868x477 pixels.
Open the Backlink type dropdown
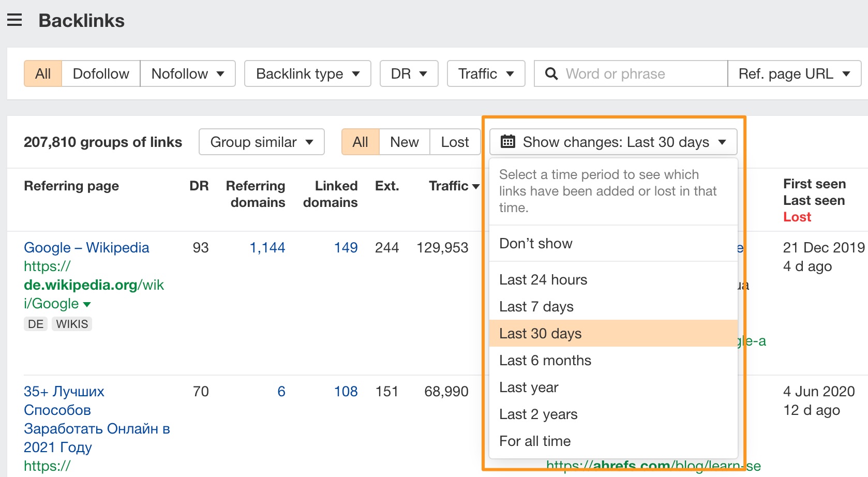click(x=307, y=74)
